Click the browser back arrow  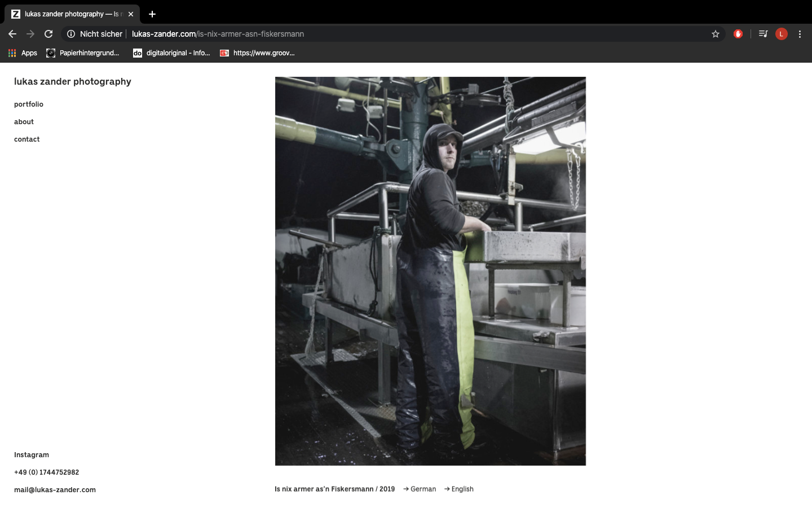pos(12,34)
